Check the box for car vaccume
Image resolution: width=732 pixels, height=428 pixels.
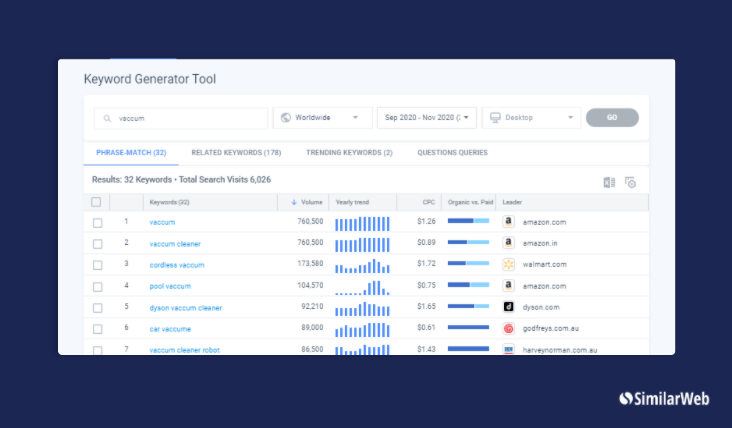pyautogui.click(x=98, y=329)
